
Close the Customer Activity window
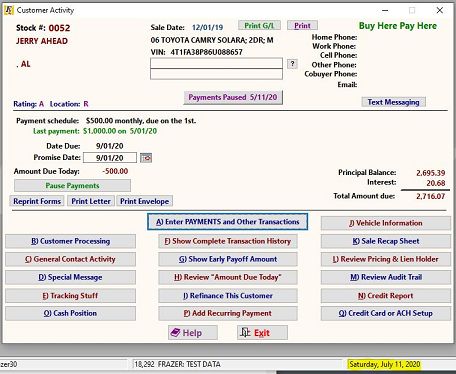pyautogui.click(x=440, y=10)
